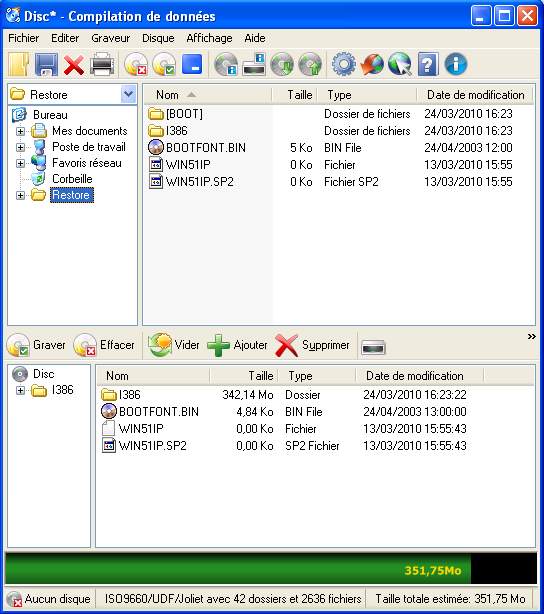Image resolution: width=544 pixels, height=614 pixels.
Task: Select I386 folder row with 342,14 Mo
Action: (x=284, y=395)
